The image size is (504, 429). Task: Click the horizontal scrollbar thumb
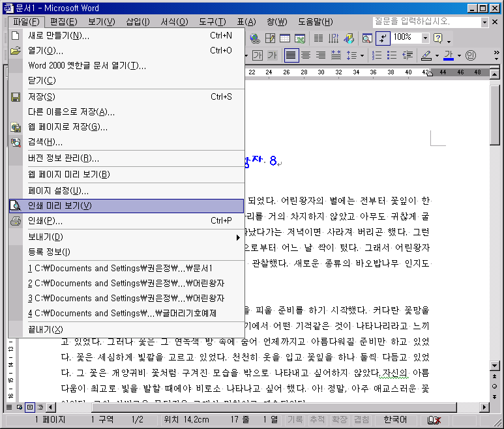pos(274,407)
